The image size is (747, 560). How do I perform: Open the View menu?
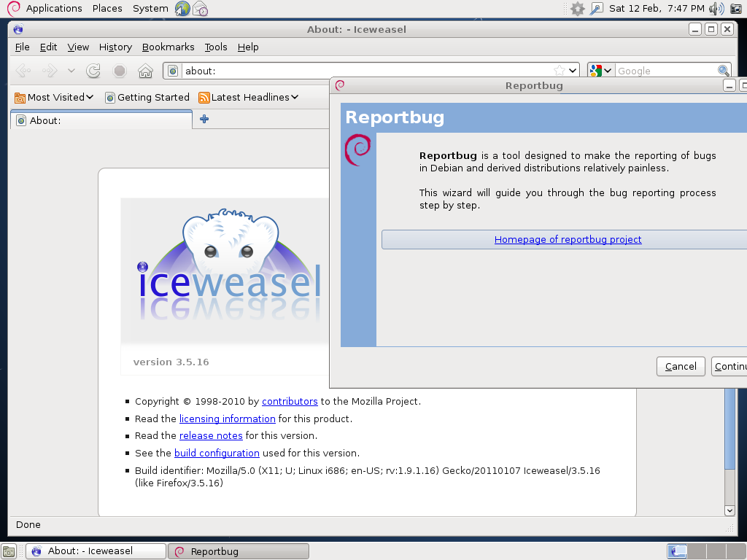[78, 47]
